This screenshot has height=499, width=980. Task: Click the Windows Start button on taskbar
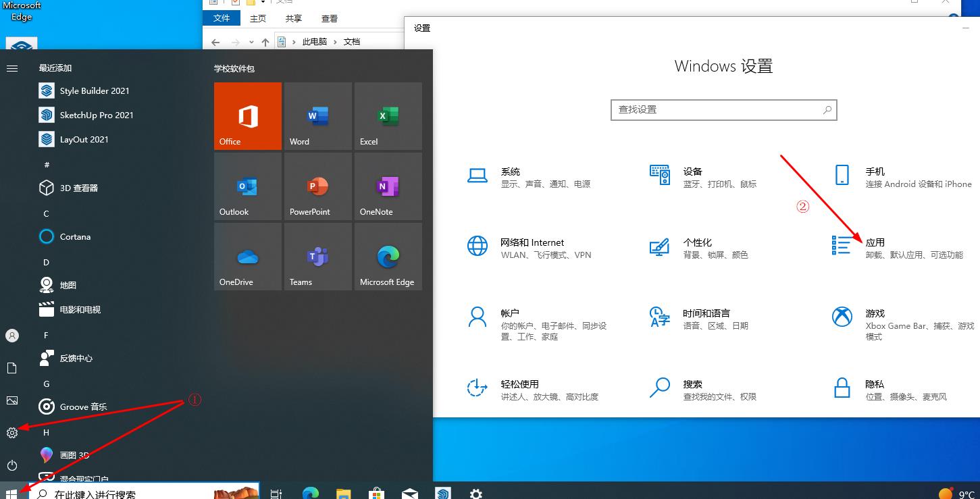click(11, 494)
